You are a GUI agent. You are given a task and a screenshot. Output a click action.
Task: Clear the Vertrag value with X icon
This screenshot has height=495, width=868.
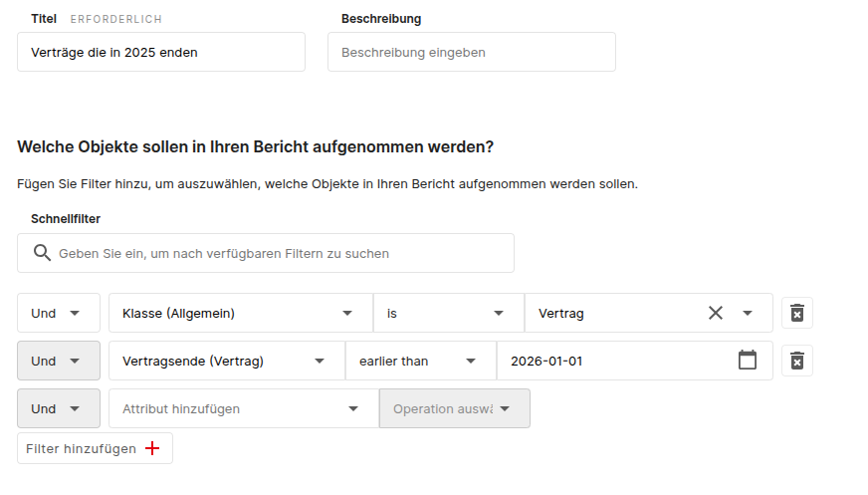click(x=715, y=313)
